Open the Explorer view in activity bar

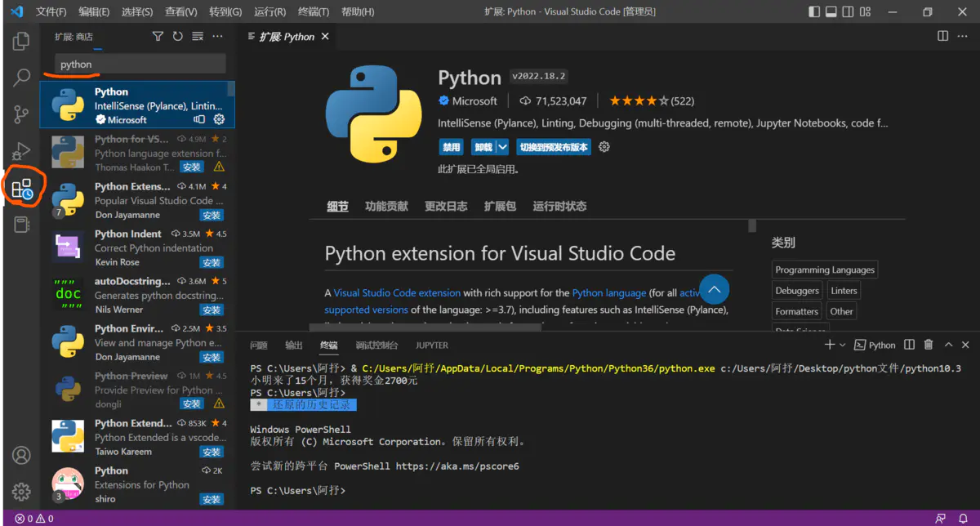click(x=21, y=40)
